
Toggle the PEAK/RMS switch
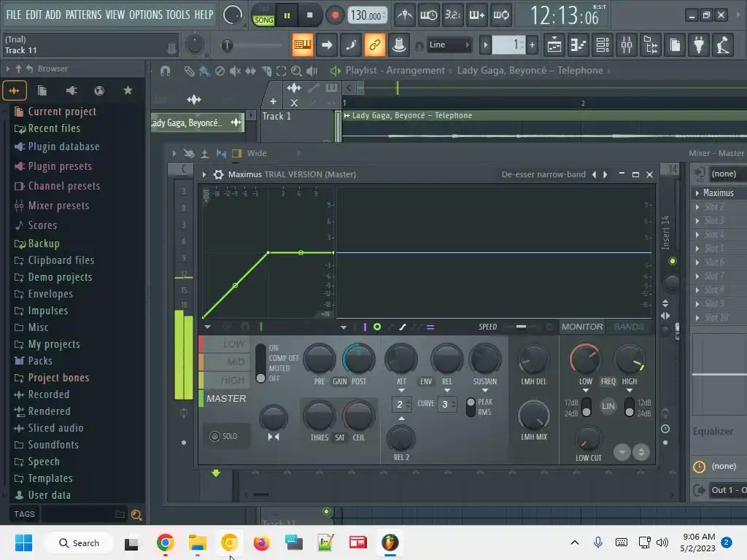pyautogui.click(x=471, y=407)
